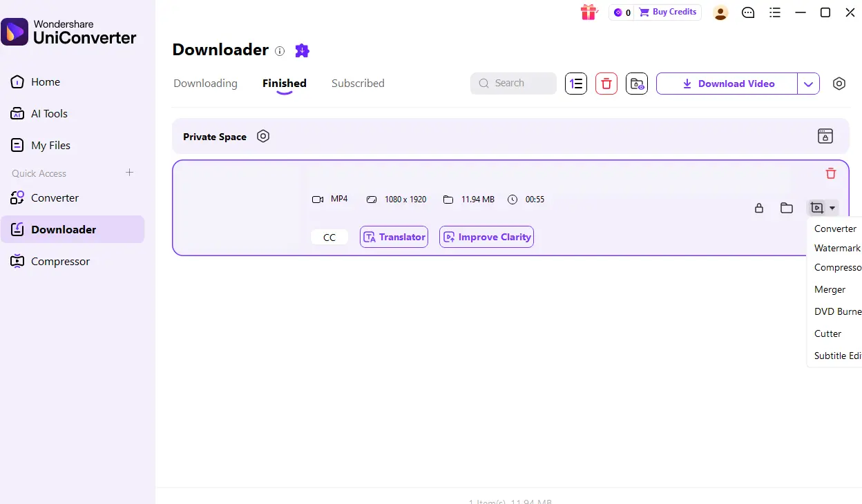The height and width of the screenshot is (504, 862).
Task: Add a Quick Access item with plus
Action: [x=129, y=173]
